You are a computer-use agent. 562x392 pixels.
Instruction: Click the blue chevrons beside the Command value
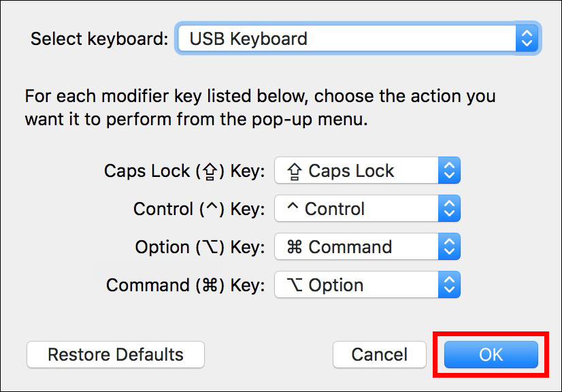pyautogui.click(x=449, y=246)
